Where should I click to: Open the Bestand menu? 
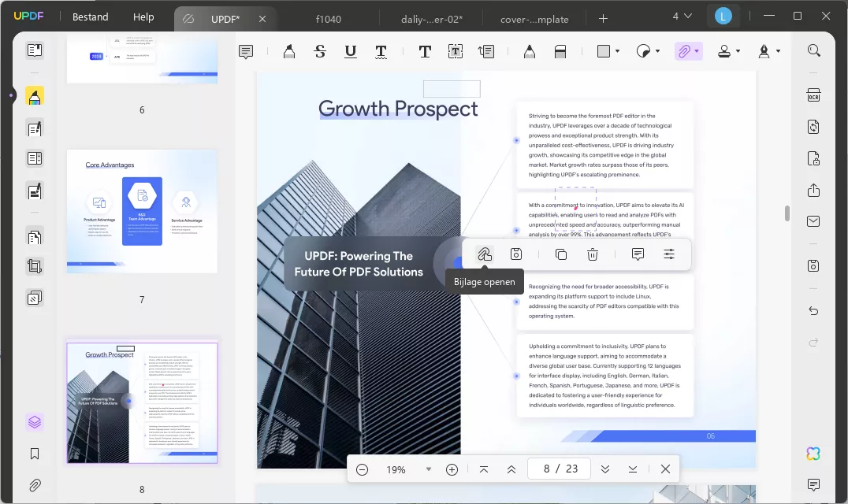pos(91,17)
